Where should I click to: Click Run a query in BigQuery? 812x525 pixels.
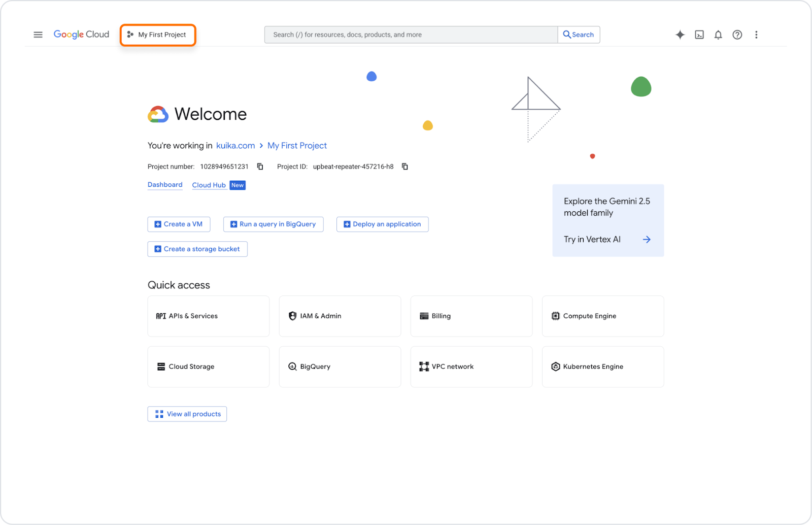click(273, 224)
